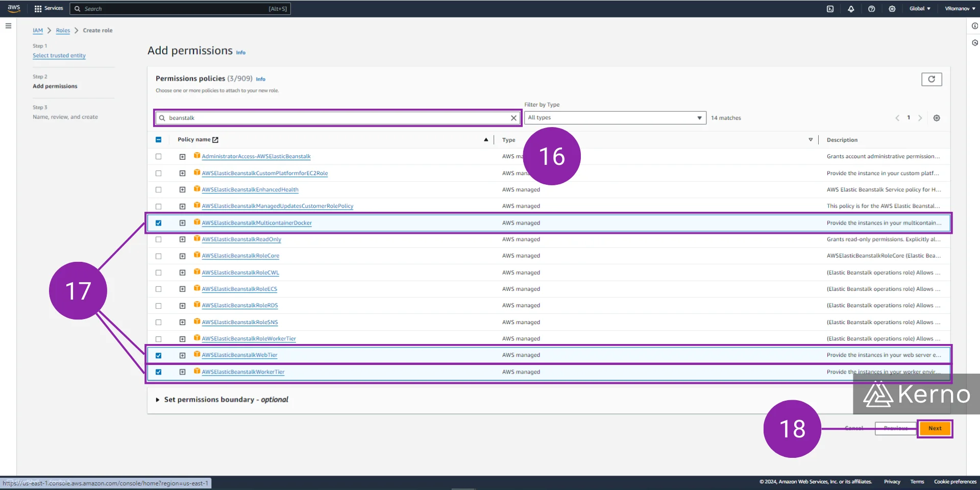The image size is (980, 490).
Task: Open the notifications bell
Action: coord(851,9)
